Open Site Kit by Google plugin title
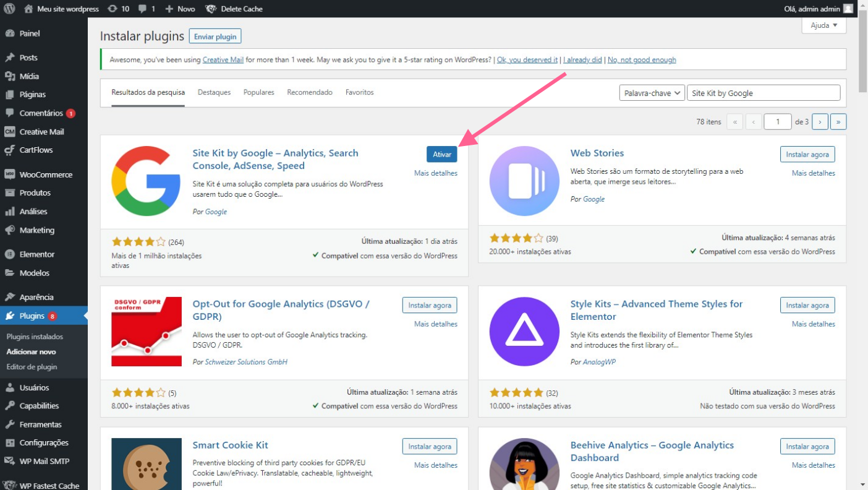868x490 pixels. click(x=276, y=160)
